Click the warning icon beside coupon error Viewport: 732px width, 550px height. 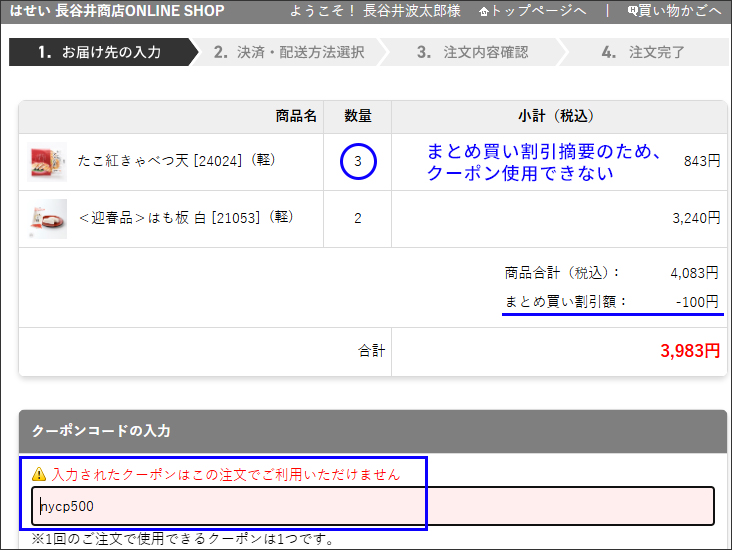click(39, 474)
